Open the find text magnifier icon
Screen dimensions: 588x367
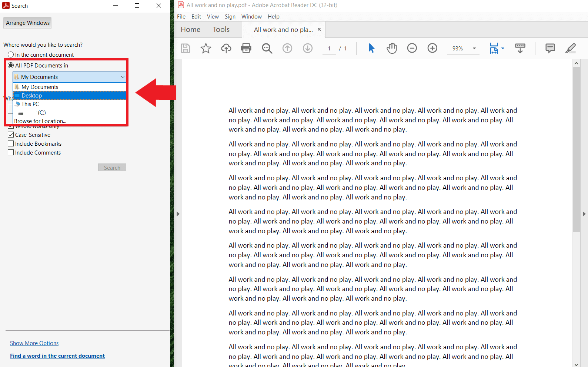(x=267, y=48)
